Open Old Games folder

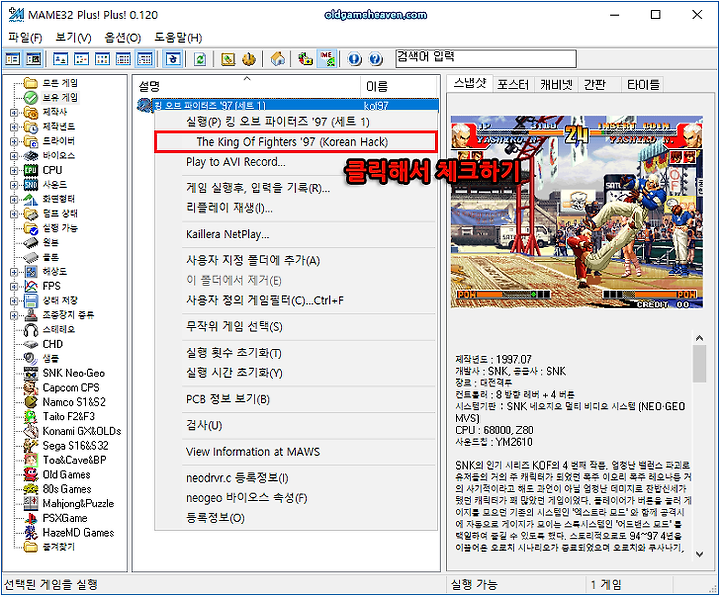click(x=66, y=474)
